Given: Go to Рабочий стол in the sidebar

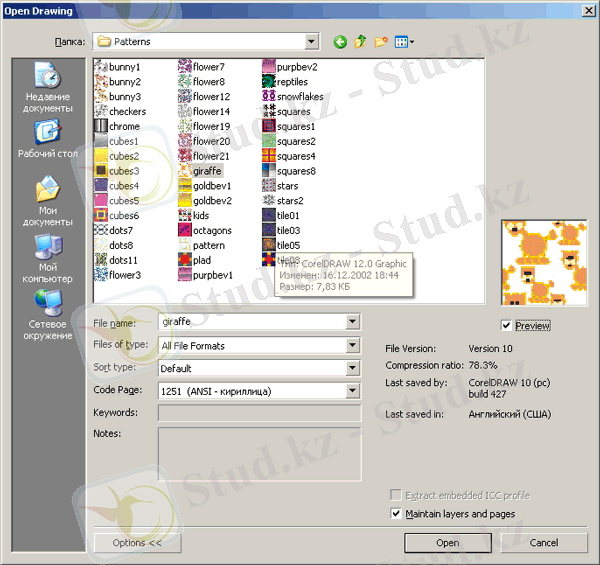Looking at the screenshot, I should (48, 139).
